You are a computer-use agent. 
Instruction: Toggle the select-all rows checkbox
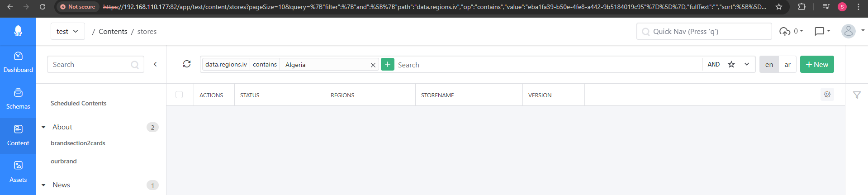coord(179,95)
